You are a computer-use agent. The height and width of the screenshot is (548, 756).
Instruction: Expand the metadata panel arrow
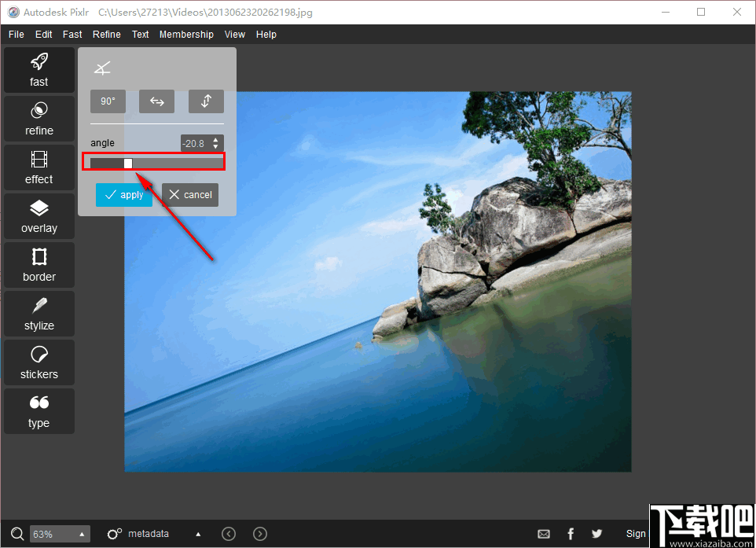[198, 534]
